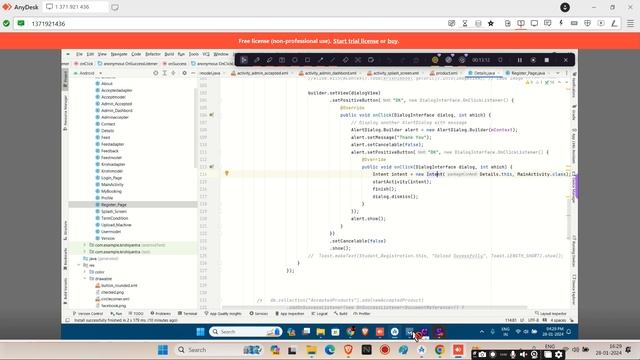Hide the project panel with minus icon

(x=193, y=73)
